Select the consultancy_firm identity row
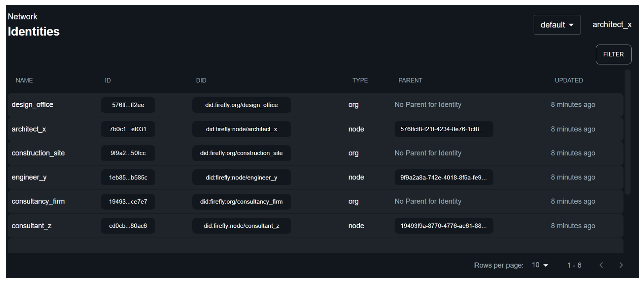This screenshot has height=283, width=644. tap(38, 201)
